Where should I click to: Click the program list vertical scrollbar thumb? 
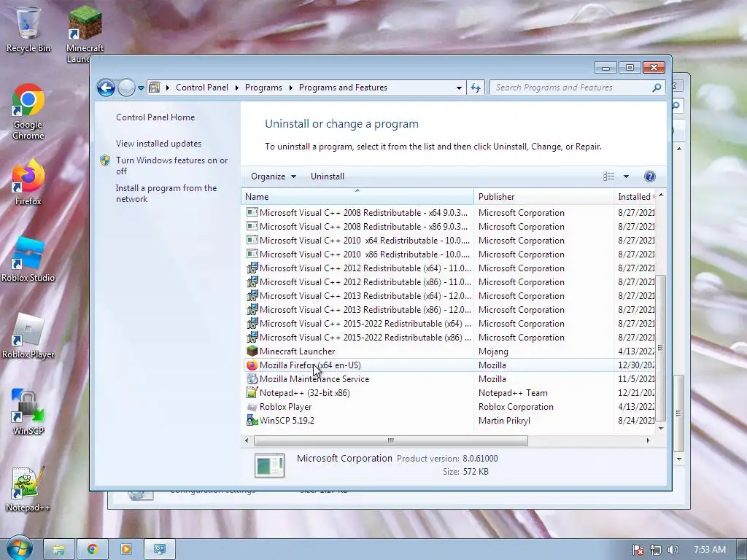(x=661, y=348)
